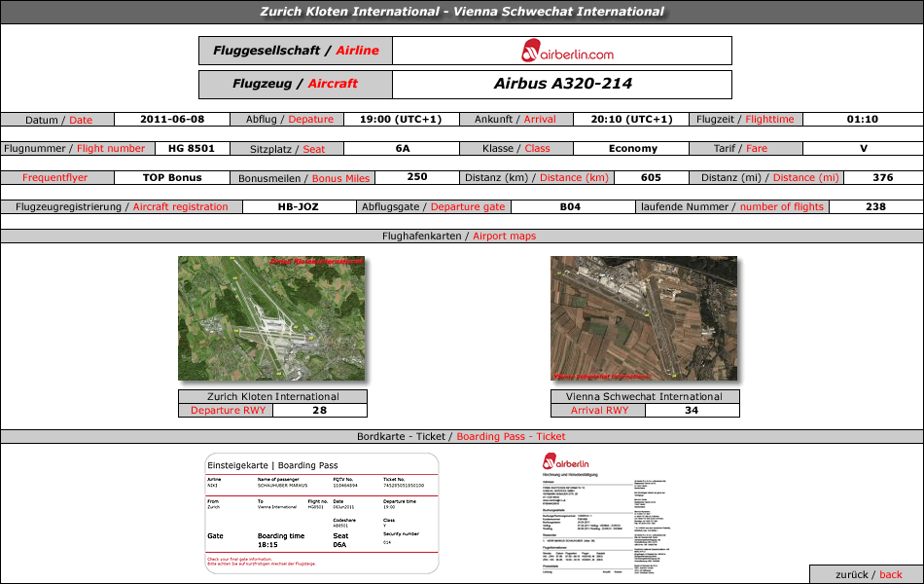The width and height of the screenshot is (924, 584).
Task: Open the Vienna Schwechat airport map thumbnail
Action: (644, 318)
